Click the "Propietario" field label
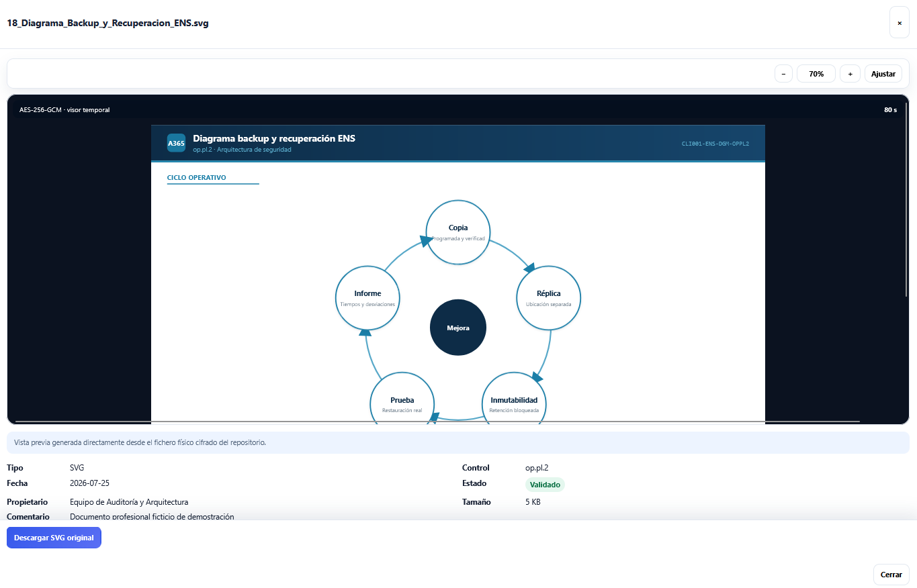The width and height of the screenshot is (917, 588). point(28,502)
